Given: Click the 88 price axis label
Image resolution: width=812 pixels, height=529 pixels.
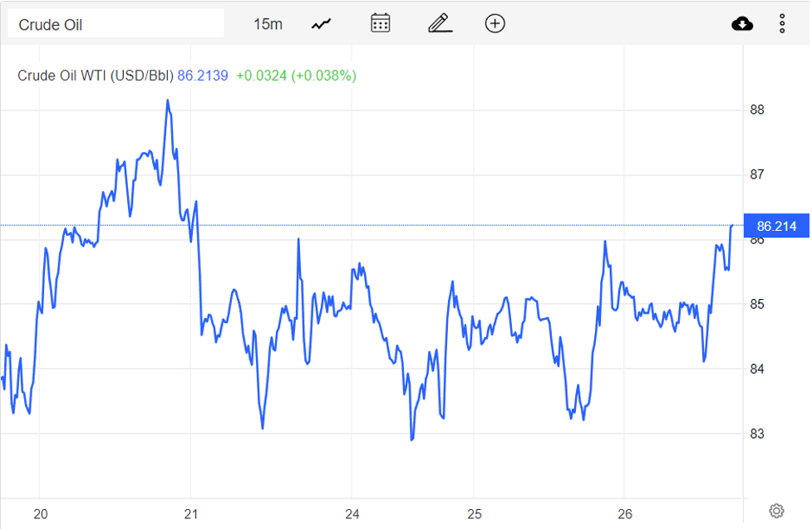Looking at the screenshot, I should (757, 110).
